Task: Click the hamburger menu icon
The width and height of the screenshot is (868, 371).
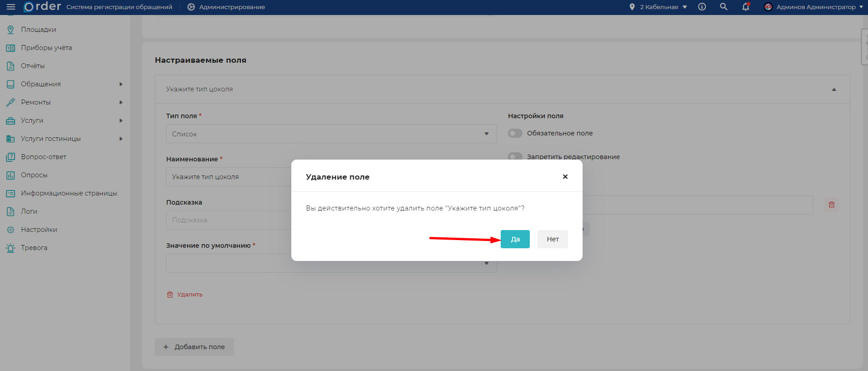Action: (11, 7)
